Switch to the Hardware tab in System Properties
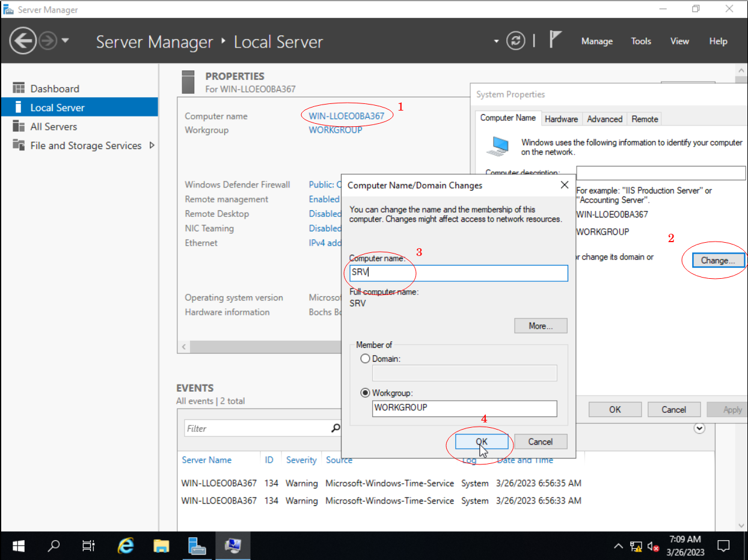The image size is (748, 560). click(562, 119)
